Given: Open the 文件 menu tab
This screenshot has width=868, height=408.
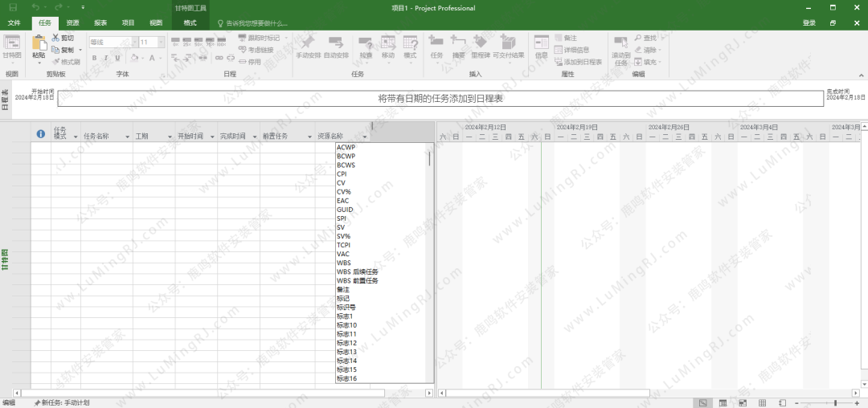Looking at the screenshot, I should click(14, 23).
